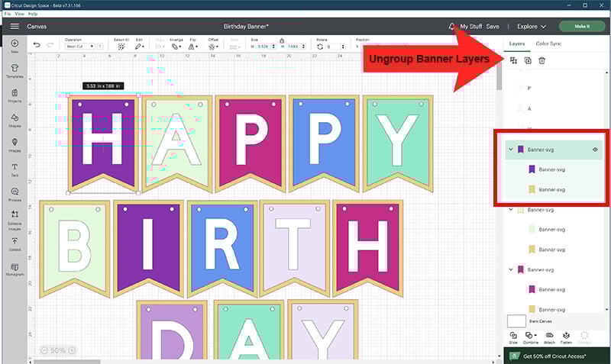Collapse the magenta Banner-svg group
This screenshot has width=611, height=364.
click(x=510, y=269)
